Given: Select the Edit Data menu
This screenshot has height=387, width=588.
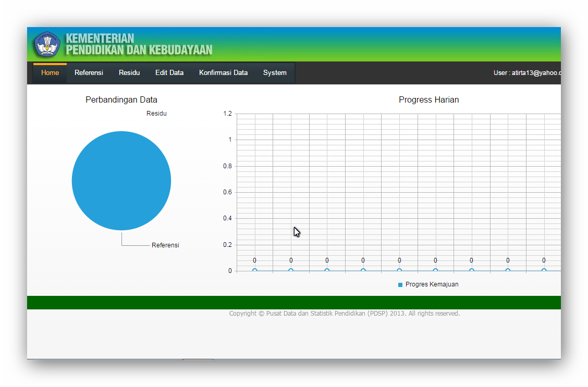Looking at the screenshot, I should click(169, 73).
